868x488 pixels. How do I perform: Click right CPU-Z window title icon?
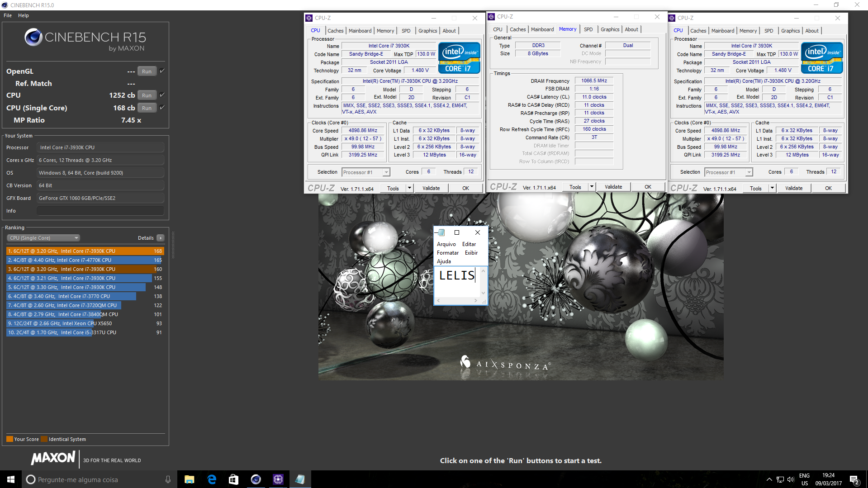coord(672,18)
